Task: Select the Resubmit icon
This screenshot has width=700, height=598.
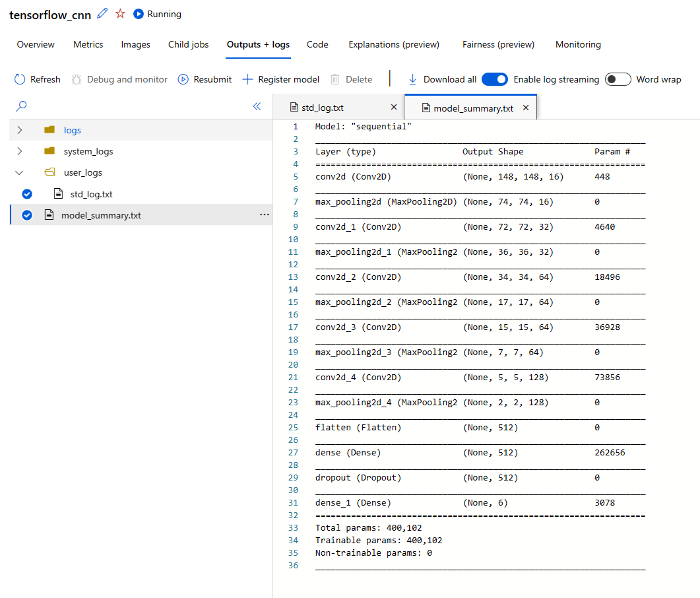Action: [183, 79]
